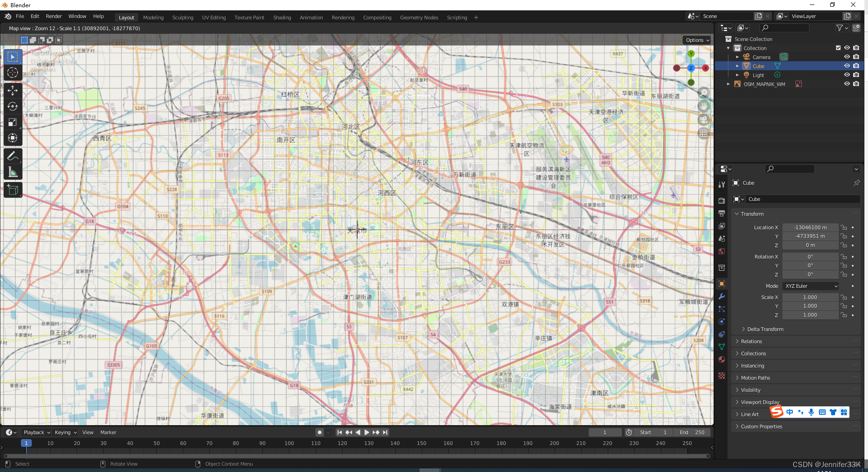The image size is (868, 472).
Task: Switch to the Scripting workspace tab
Action: pos(457,18)
